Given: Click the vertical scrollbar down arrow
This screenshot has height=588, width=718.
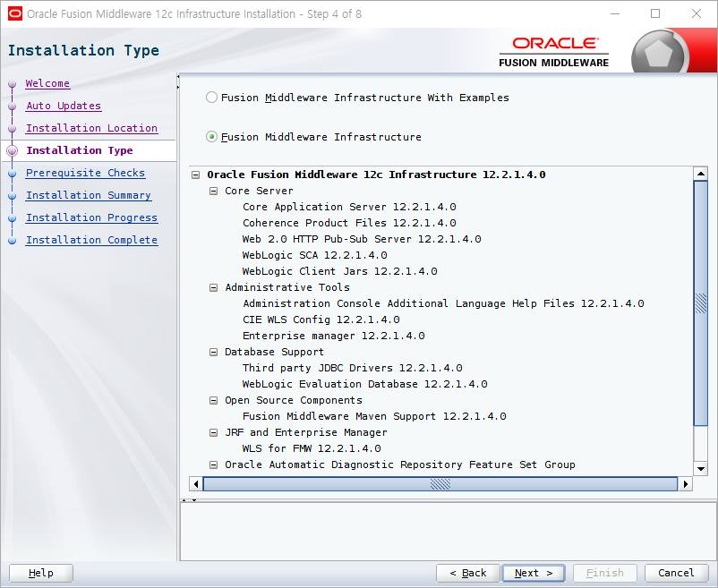Looking at the screenshot, I should 701,469.
